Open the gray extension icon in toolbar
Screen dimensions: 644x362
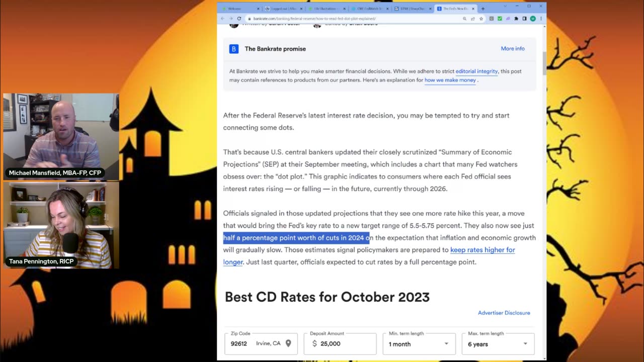pyautogui.click(x=492, y=19)
